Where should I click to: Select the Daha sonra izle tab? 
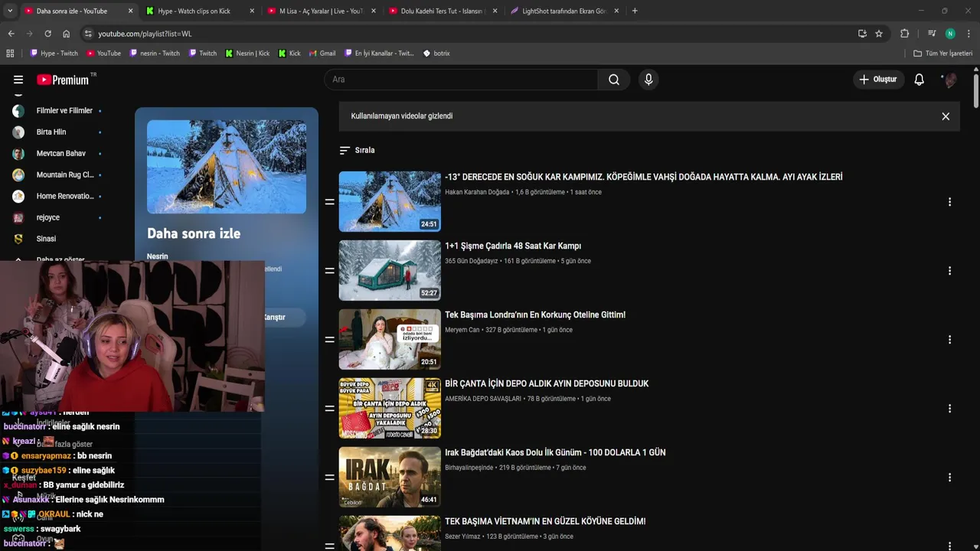(x=71, y=11)
